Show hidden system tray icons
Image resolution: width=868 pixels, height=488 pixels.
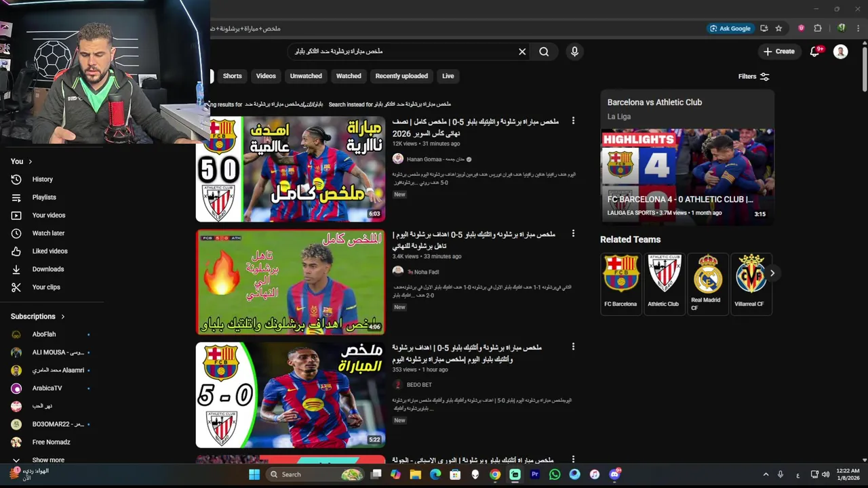(766, 474)
